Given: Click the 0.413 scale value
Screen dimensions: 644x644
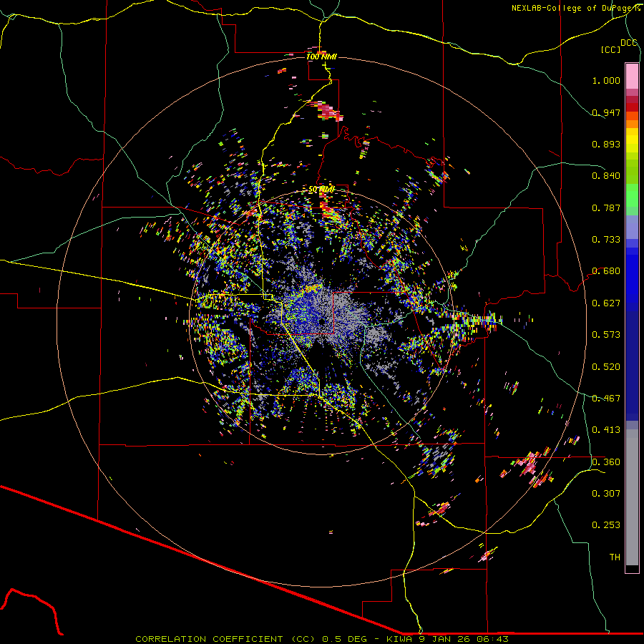Looking at the screenshot, I should pos(606,430).
